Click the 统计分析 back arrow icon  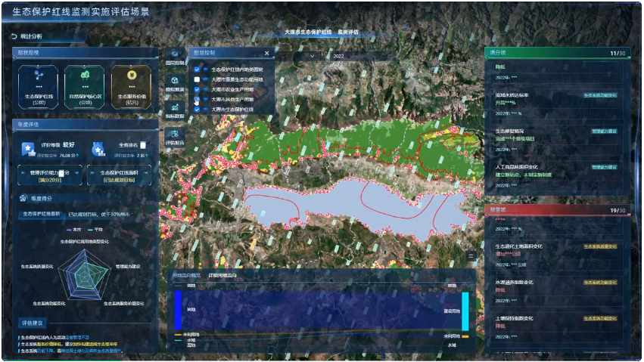pos(14,36)
